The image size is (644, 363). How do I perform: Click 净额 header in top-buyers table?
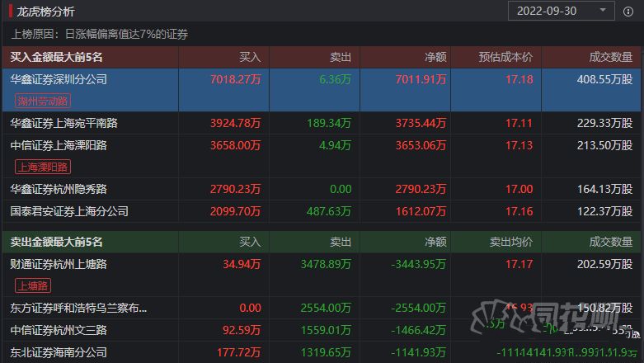pyautogui.click(x=435, y=57)
